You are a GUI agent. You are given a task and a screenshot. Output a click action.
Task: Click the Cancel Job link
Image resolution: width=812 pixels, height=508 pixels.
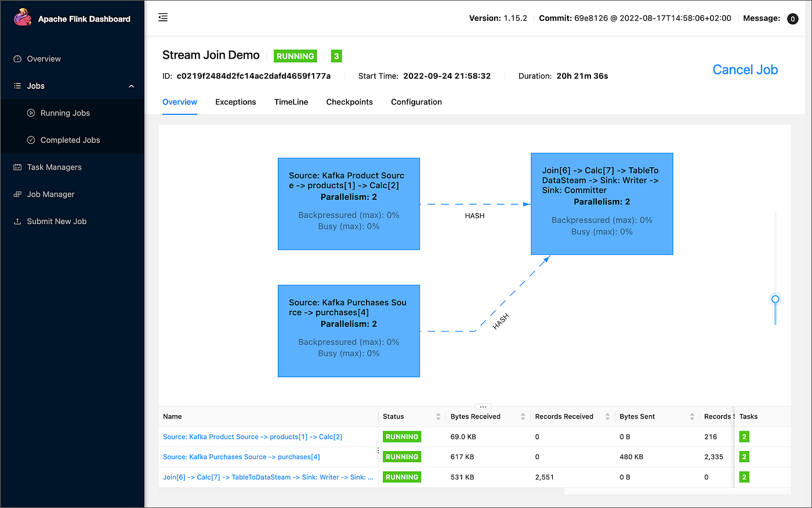pos(745,70)
